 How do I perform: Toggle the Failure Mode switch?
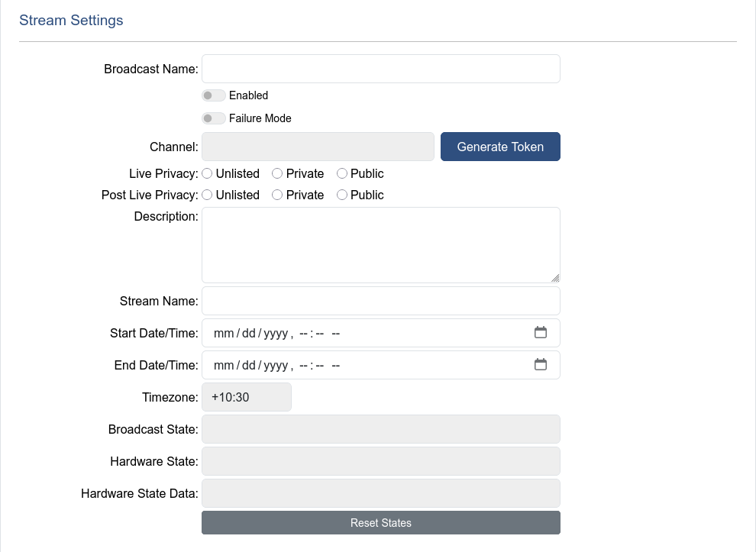click(x=213, y=118)
